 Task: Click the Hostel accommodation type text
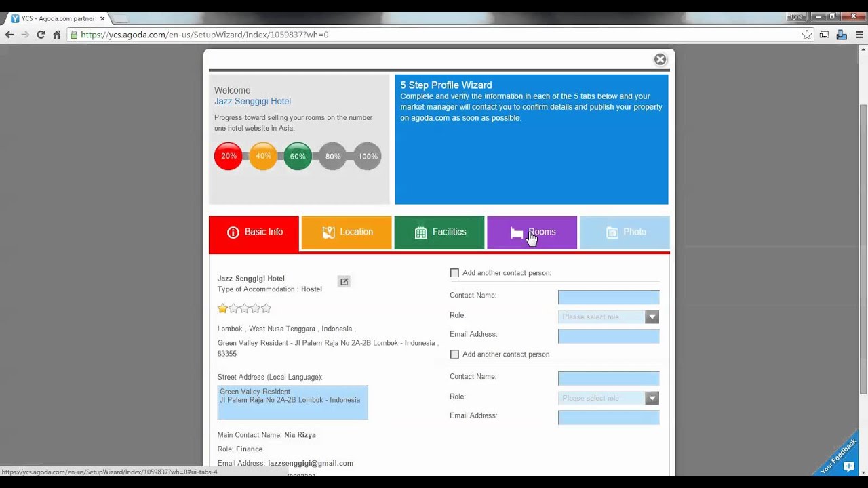[x=312, y=289]
